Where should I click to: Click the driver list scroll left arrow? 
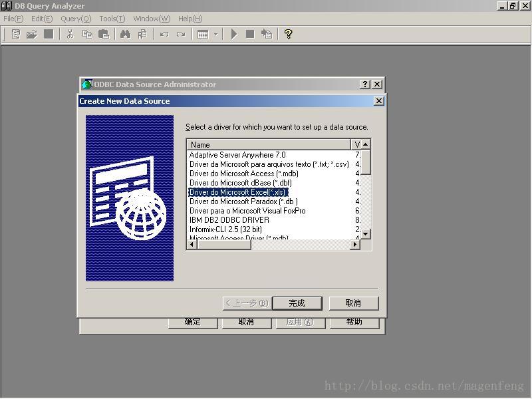(x=192, y=244)
